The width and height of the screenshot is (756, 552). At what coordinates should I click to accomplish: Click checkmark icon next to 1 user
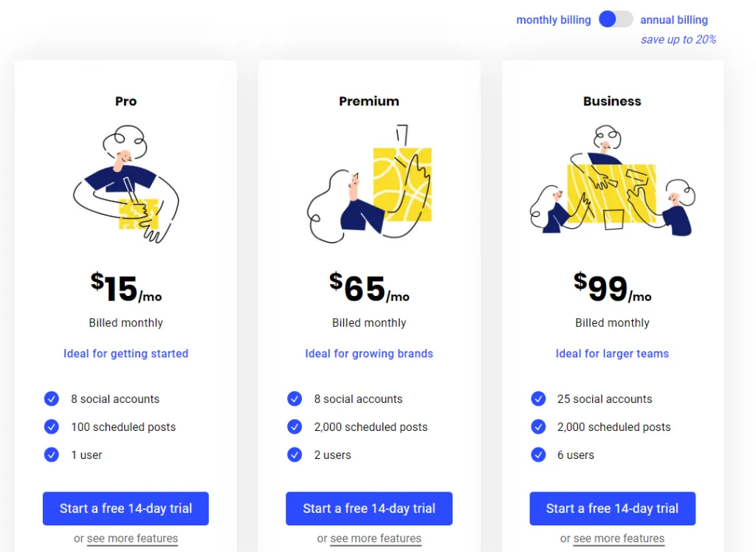[x=52, y=455]
